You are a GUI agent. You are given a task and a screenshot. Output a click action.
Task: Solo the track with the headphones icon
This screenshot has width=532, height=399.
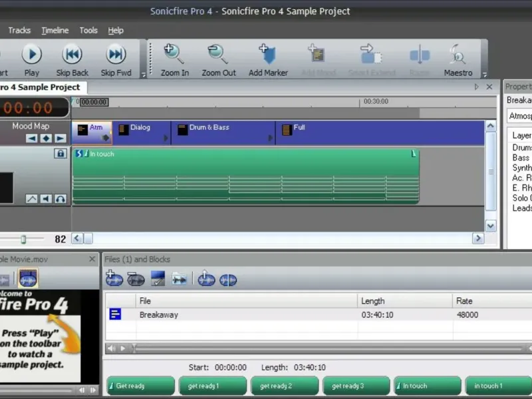[61, 199]
